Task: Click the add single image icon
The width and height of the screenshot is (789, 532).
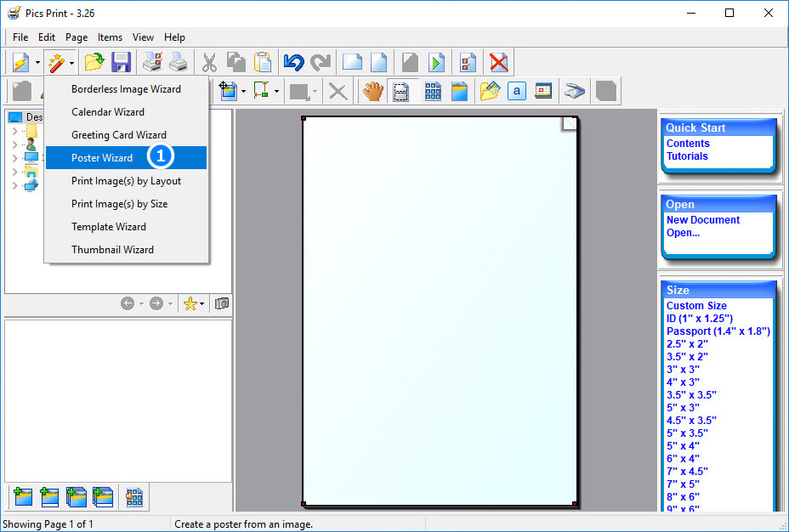Action: coord(23,497)
